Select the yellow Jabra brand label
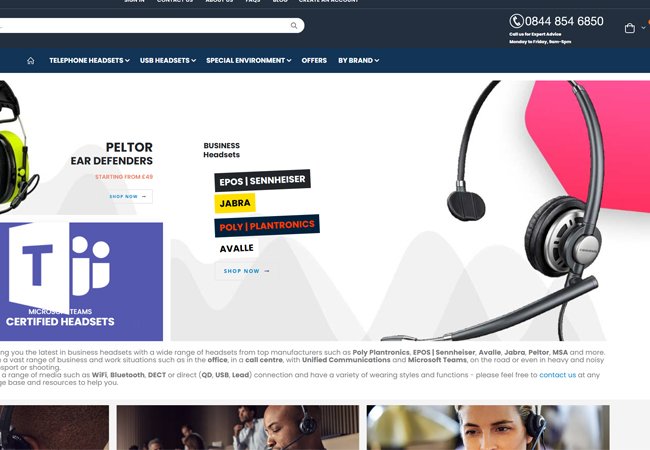 pyautogui.click(x=235, y=203)
